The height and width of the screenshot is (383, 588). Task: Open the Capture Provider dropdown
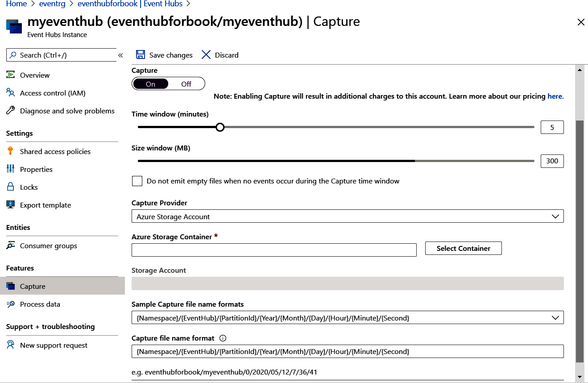(x=348, y=216)
